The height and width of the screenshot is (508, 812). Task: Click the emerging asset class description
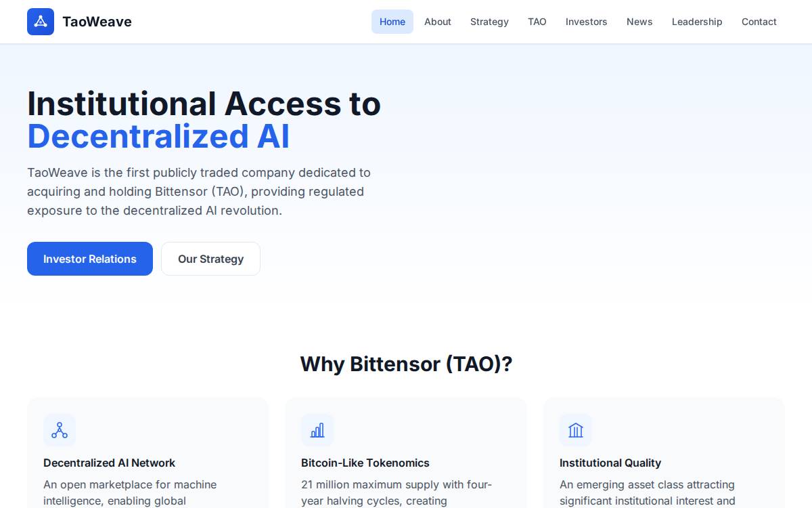(x=648, y=493)
